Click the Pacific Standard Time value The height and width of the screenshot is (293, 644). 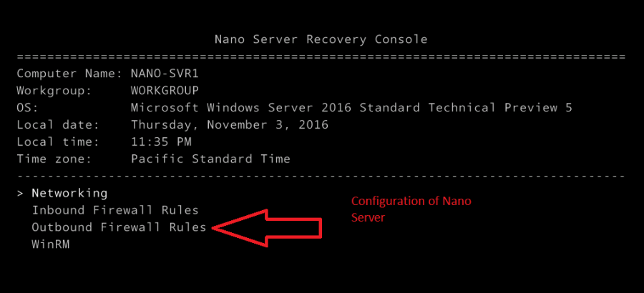[x=210, y=159]
